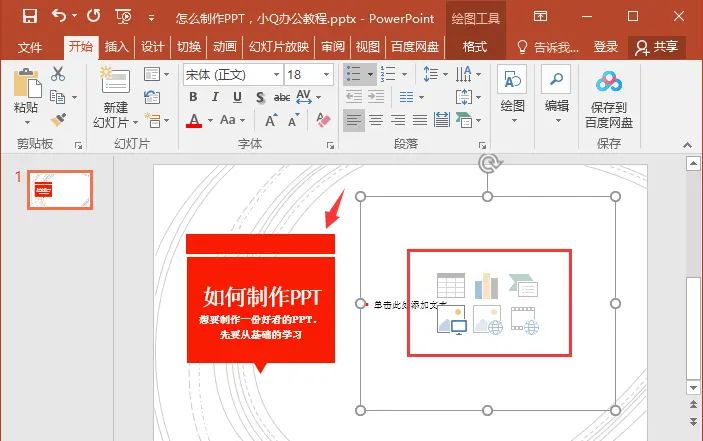Open the slide section dropdown

156,120
